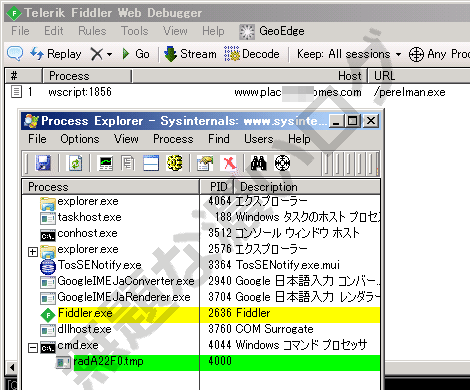Sort by Description column in Process Explorer
The image size is (470, 390).
tap(307, 187)
